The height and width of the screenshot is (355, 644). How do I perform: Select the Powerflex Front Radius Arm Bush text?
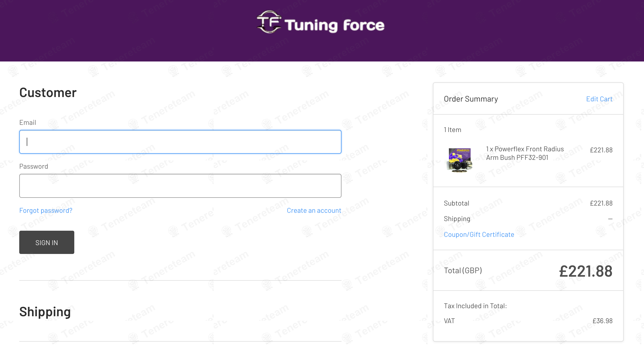click(x=525, y=153)
